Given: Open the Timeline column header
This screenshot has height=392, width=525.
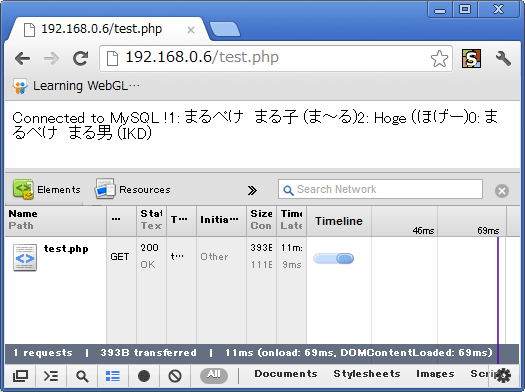Looking at the screenshot, I should [x=339, y=221].
